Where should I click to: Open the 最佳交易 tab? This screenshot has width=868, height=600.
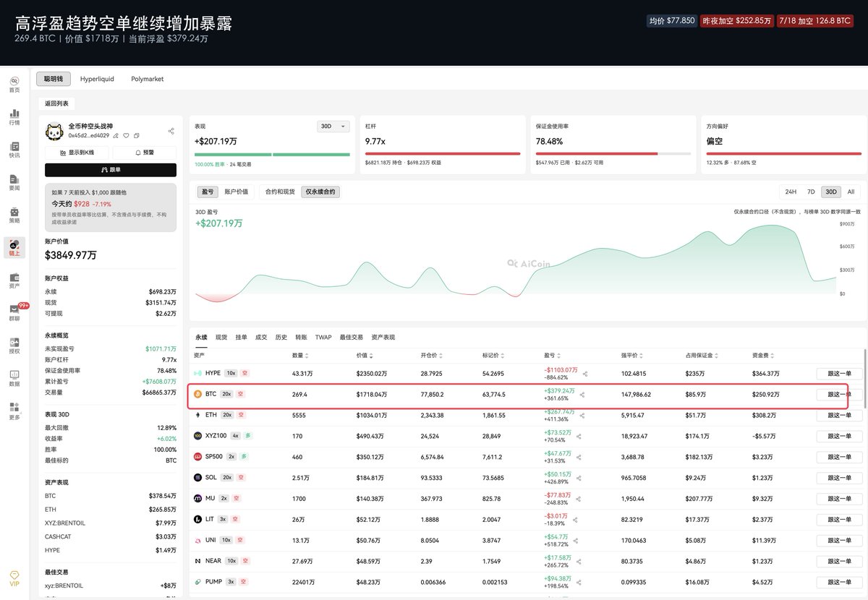(x=351, y=337)
